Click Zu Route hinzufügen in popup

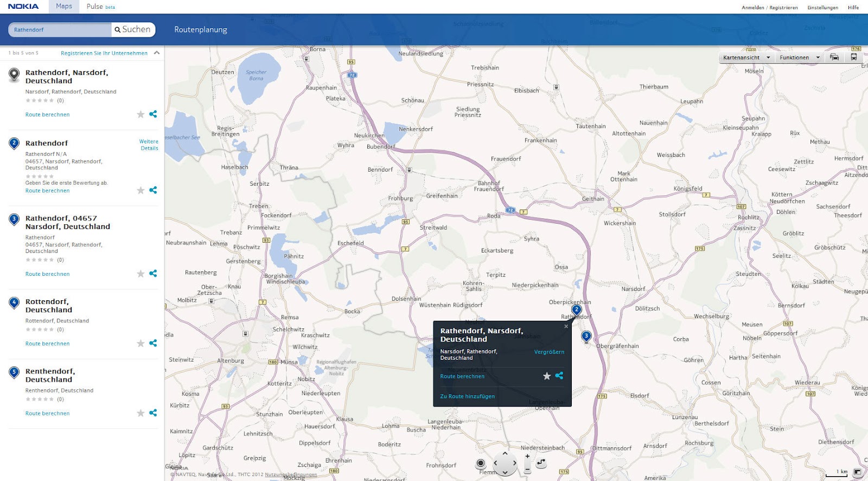coord(468,396)
